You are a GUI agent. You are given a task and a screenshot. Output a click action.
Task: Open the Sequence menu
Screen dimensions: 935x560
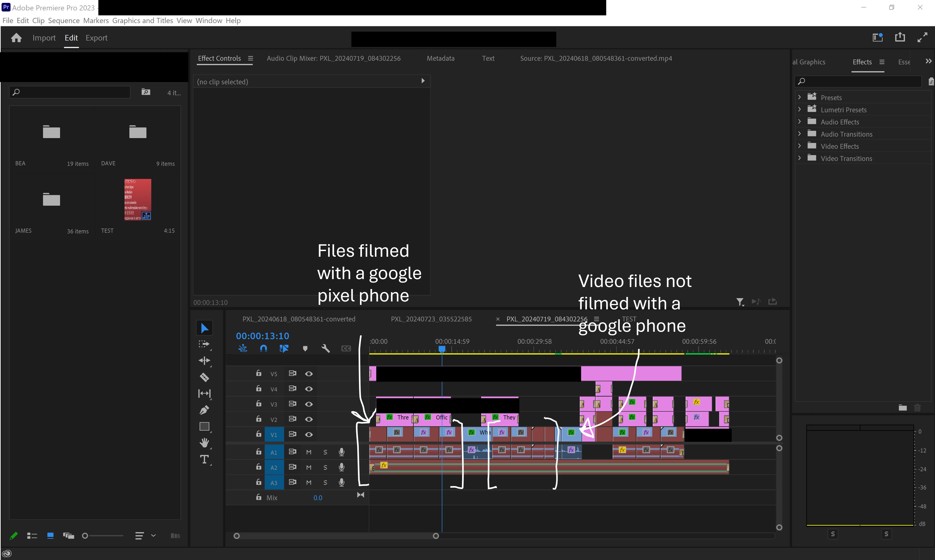(63, 20)
